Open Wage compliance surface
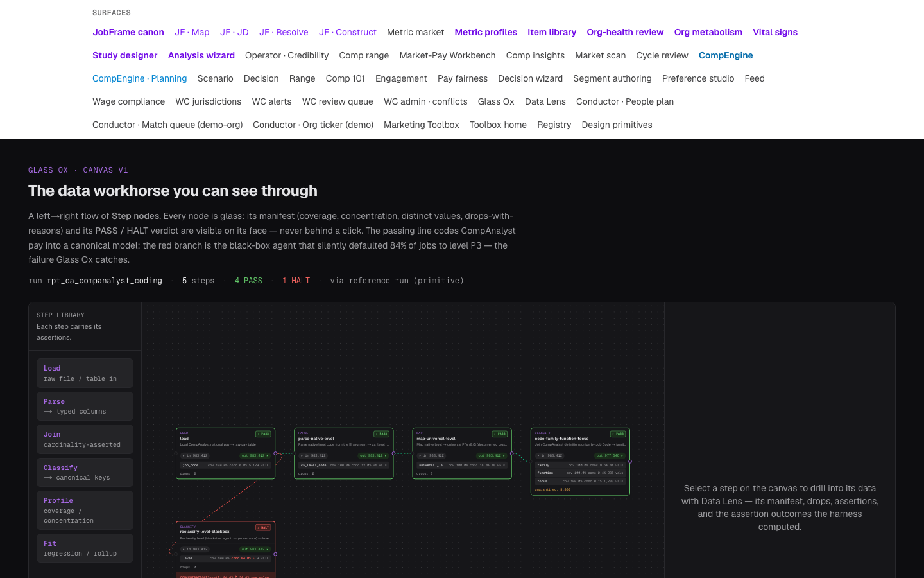The height and width of the screenshot is (578, 924). point(128,101)
